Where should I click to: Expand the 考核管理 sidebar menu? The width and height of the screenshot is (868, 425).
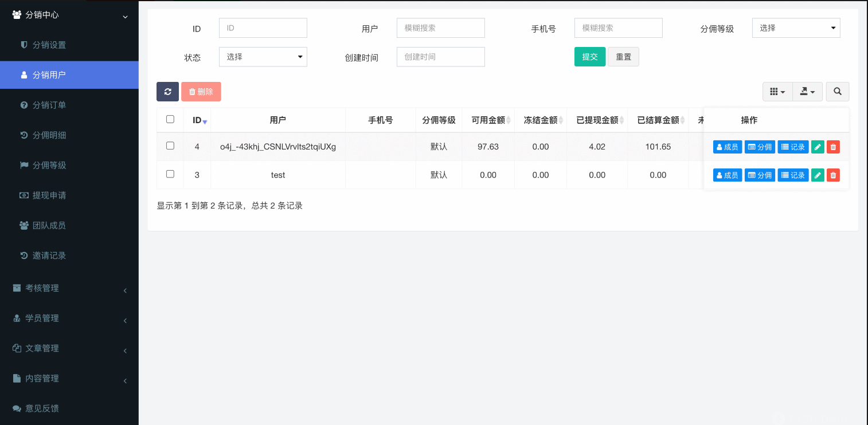pyautogui.click(x=69, y=288)
